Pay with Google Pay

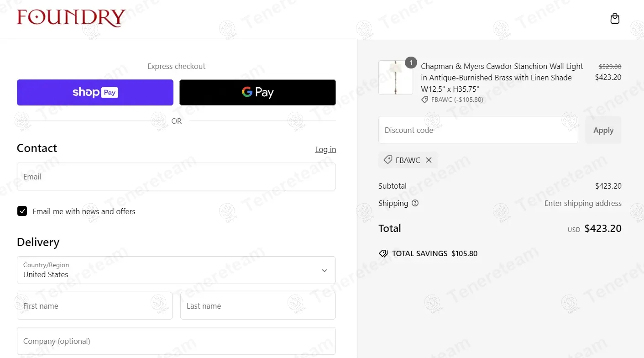[x=257, y=92]
